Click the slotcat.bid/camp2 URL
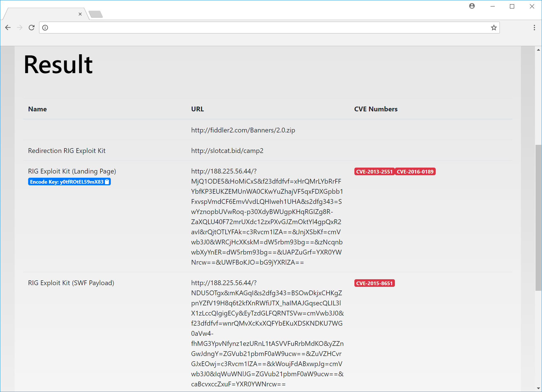Screen dimensions: 542x392 [227, 151]
